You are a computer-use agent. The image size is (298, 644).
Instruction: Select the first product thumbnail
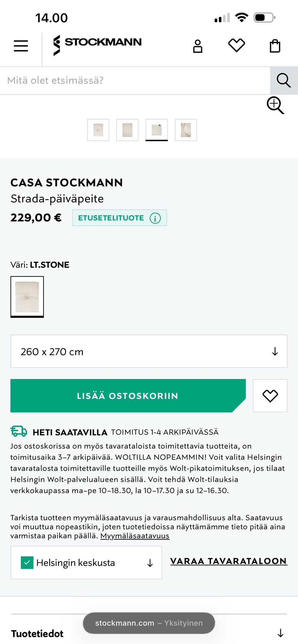coord(98,130)
